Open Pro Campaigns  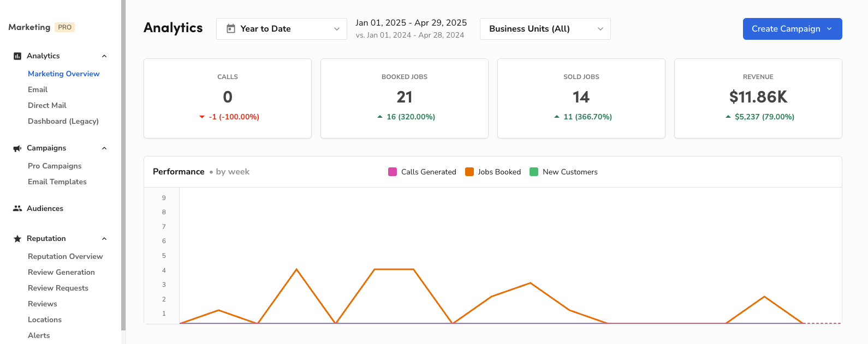(x=55, y=166)
